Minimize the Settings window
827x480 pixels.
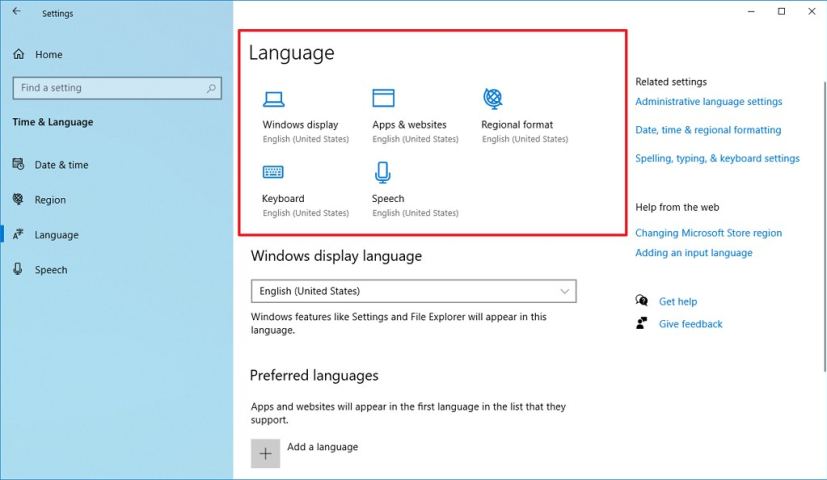tap(751, 12)
